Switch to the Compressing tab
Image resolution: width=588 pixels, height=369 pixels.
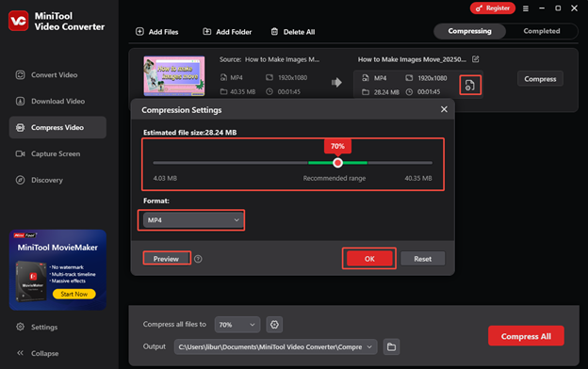(x=469, y=31)
